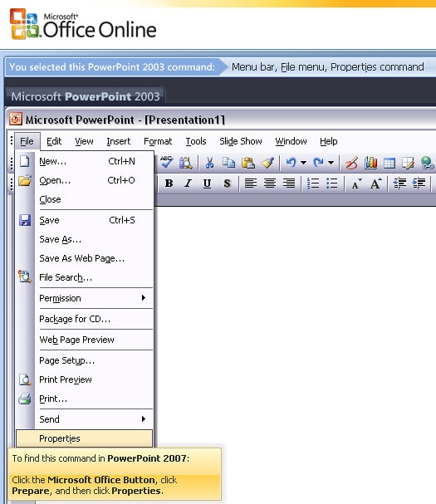436x504 pixels.
Task: Run the Spelling check tool
Action: point(167,162)
